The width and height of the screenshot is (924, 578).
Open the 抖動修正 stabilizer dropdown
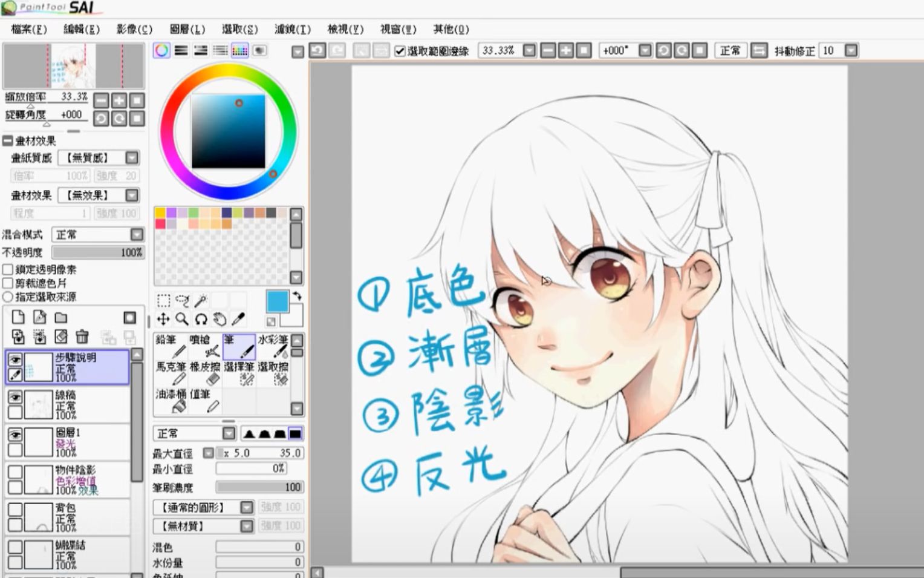click(x=851, y=50)
